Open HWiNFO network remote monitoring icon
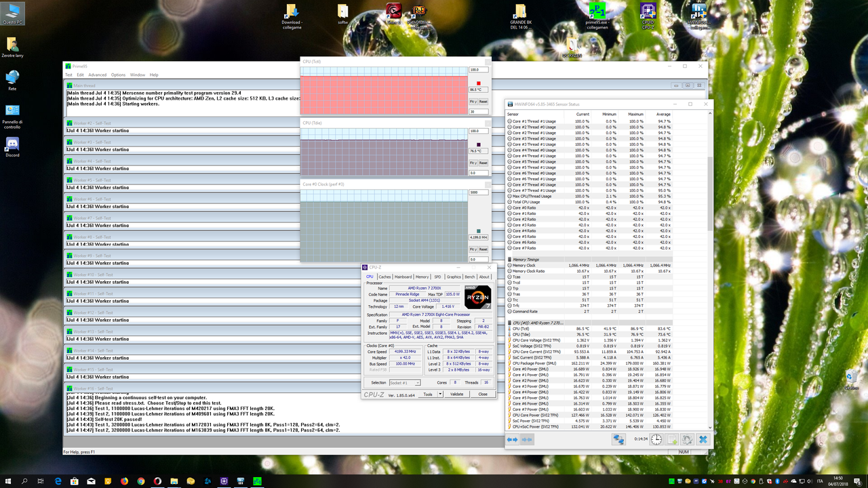The width and height of the screenshot is (868, 488). pos(618,439)
